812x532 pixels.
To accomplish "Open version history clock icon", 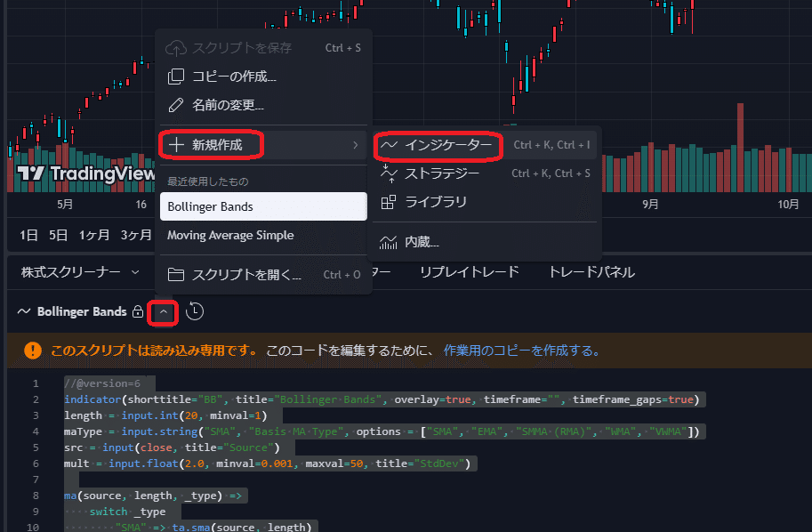I will [x=195, y=311].
